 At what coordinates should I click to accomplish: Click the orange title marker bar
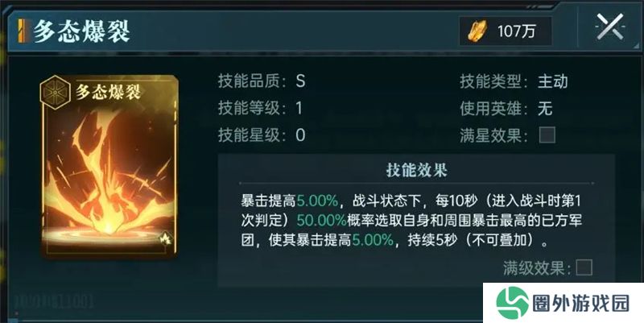tap(23, 31)
